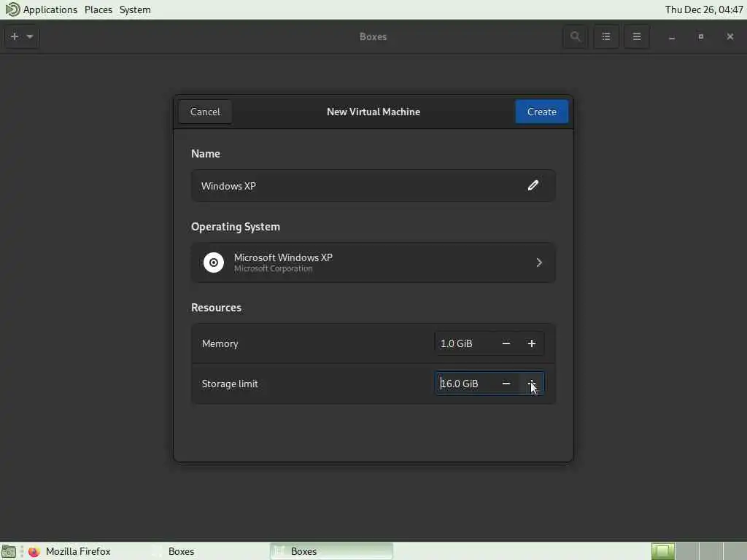The height and width of the screenshot is (560, 747).
Task: Increase Memory with plus button
Action: 532,343
